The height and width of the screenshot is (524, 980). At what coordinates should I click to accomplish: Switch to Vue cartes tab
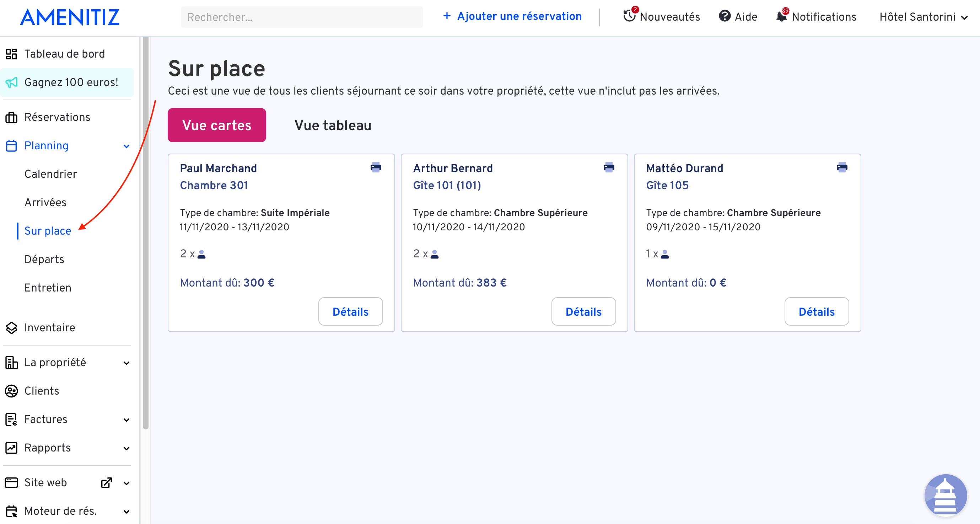click(217, 125)
